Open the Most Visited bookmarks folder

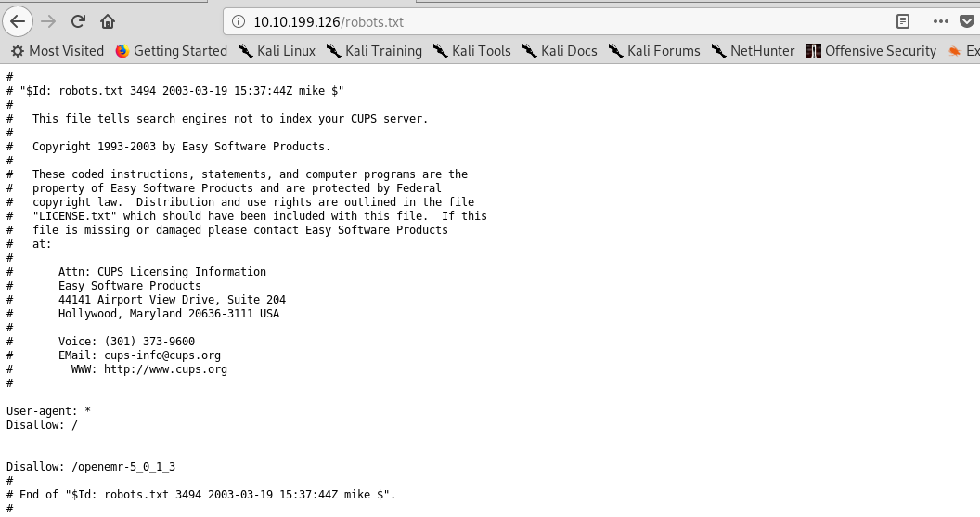(x=58, y=51)
